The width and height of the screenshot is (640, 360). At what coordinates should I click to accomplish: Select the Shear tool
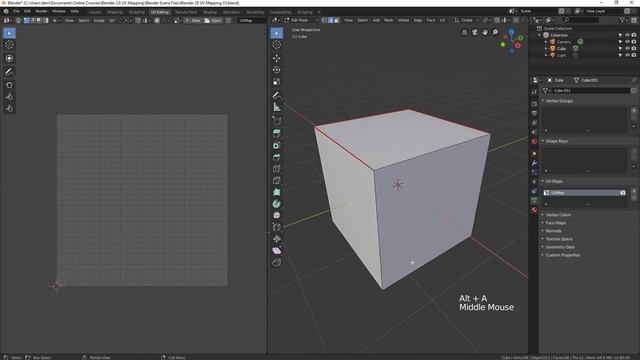[x=277, y=250]
